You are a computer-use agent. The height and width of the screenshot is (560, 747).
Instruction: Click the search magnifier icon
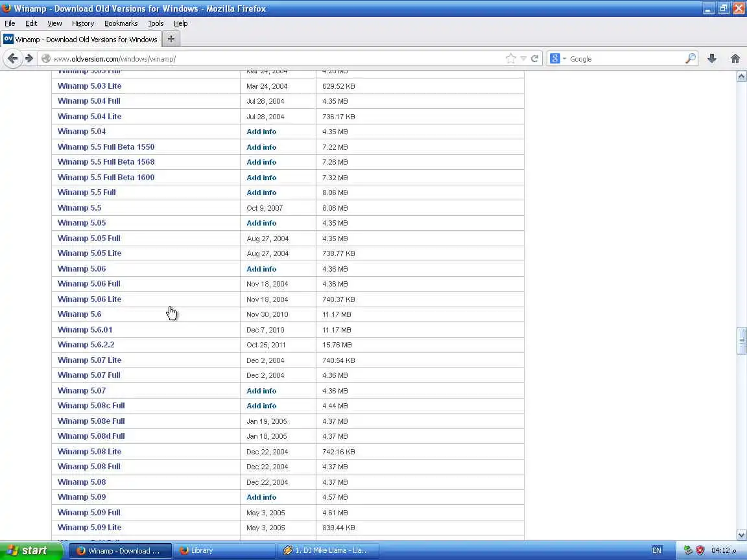tap(691, 58)
